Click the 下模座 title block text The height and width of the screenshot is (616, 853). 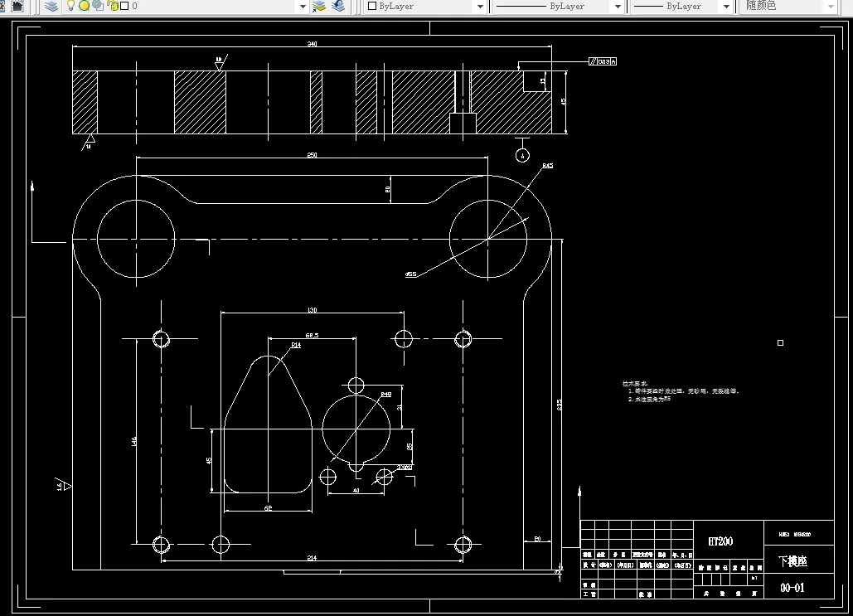pos(792,561)
